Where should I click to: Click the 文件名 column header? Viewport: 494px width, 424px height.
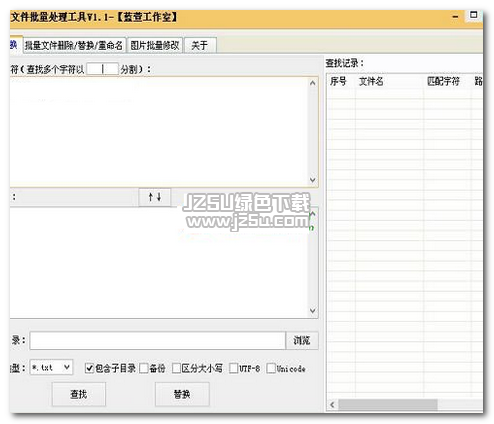tap(389, 81)
